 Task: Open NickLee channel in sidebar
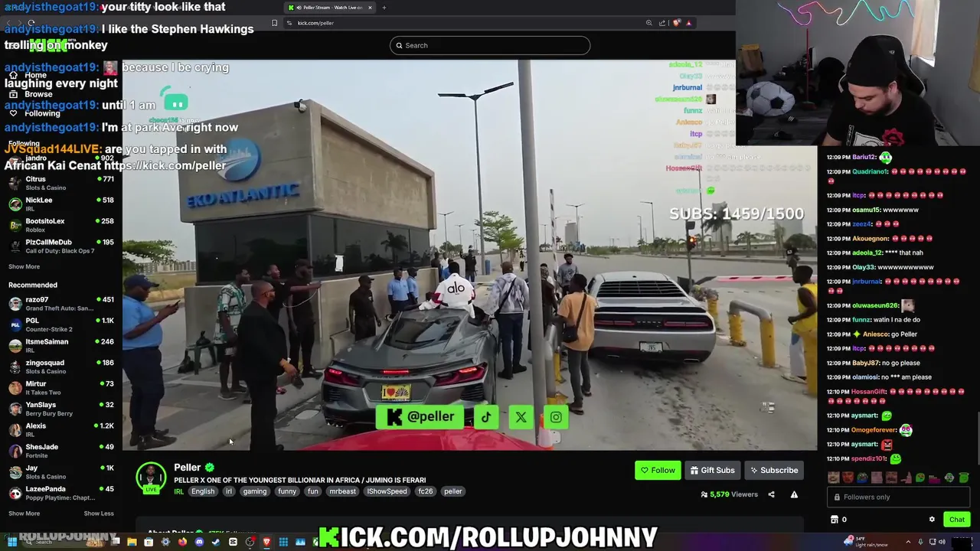click(x=61, y=204)
